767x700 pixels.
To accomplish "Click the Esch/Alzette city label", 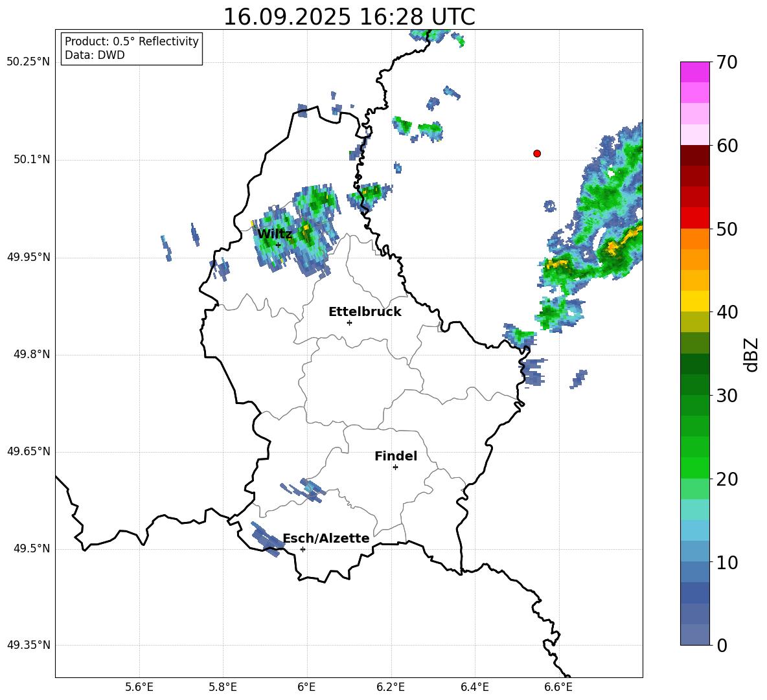I will click(326, 538).
